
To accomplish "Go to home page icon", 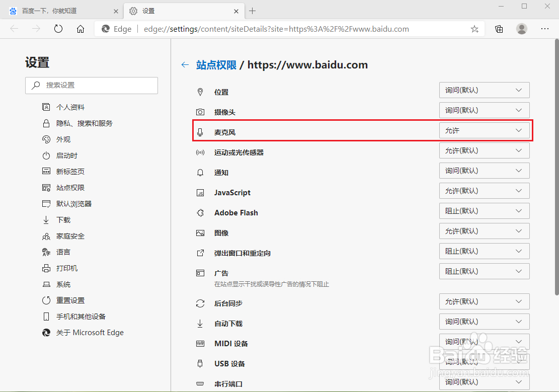I will click(x=81, y=29).
